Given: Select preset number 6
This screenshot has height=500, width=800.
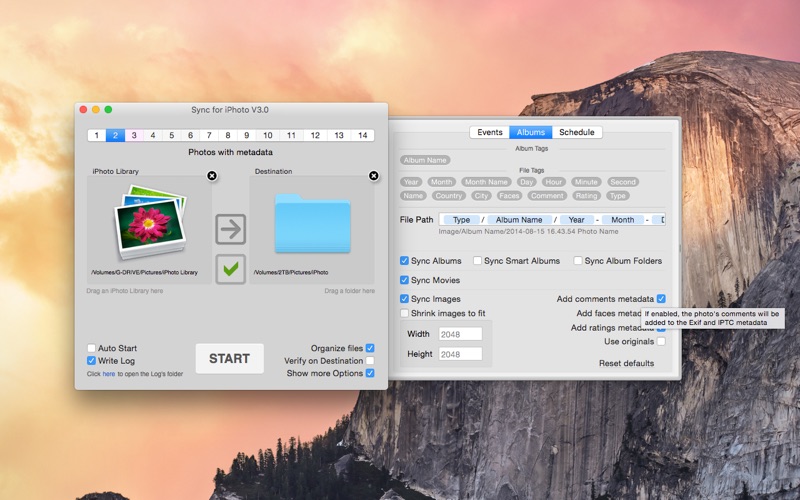Looking at the screenshot, I should [x=190, y=135].
